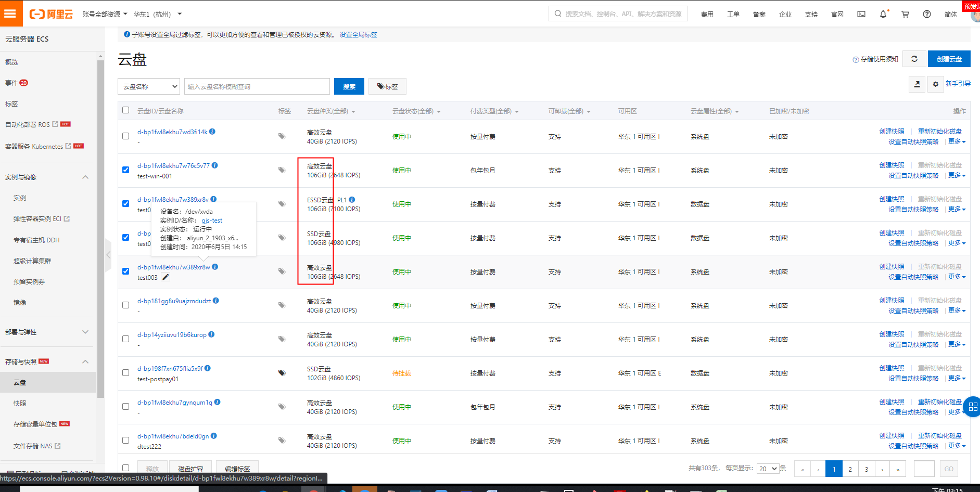Open the 华东1（杭州） region dropdown
Screen dimensions: 980x492
click(158, 14)
